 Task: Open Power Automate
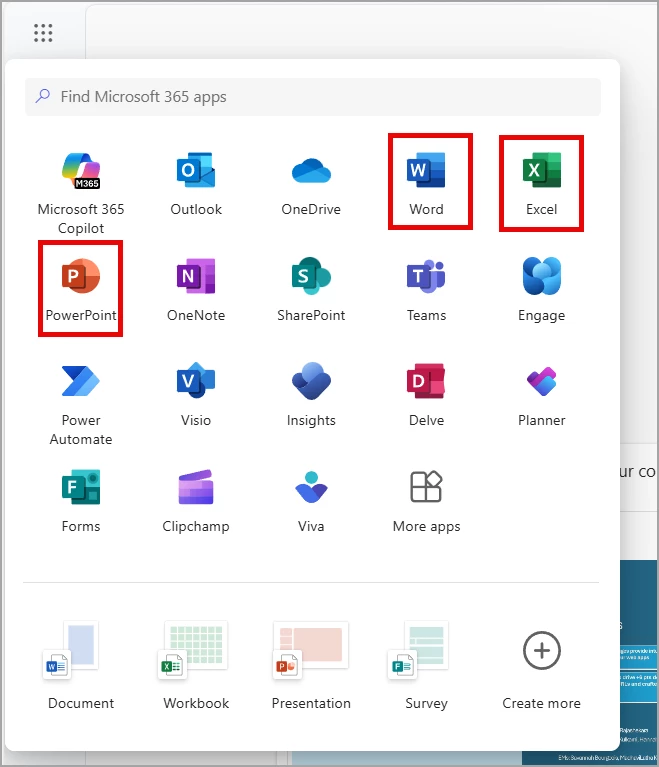tap(81, 404)
